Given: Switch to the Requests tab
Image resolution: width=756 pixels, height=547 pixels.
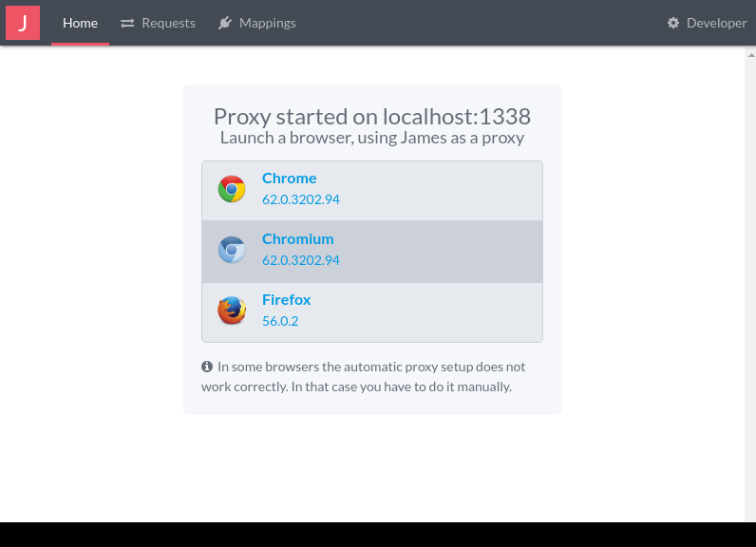Looking at the screenshot, I should tap(158, 23).
